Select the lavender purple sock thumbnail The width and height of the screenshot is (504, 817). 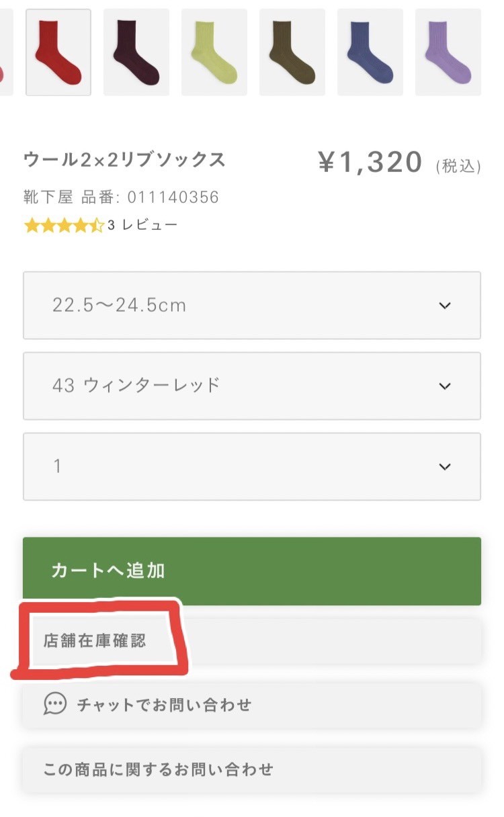click(448, 52)
